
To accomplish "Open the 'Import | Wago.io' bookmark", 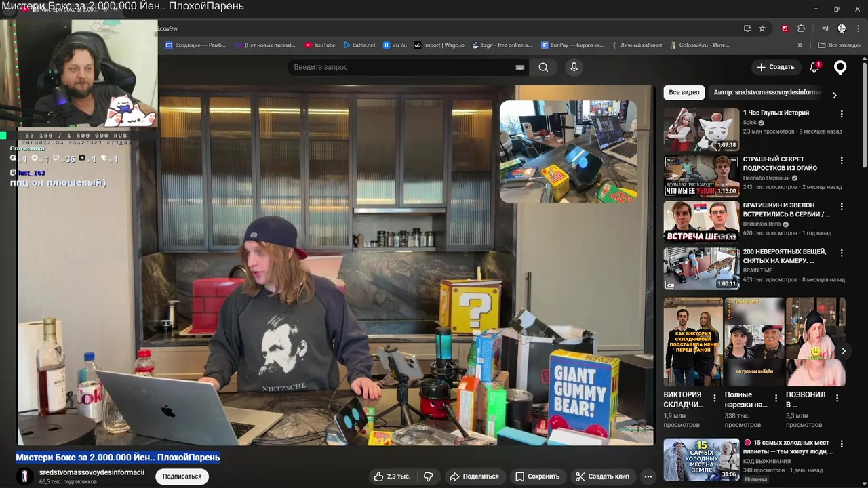I will [x=439, y=45].
